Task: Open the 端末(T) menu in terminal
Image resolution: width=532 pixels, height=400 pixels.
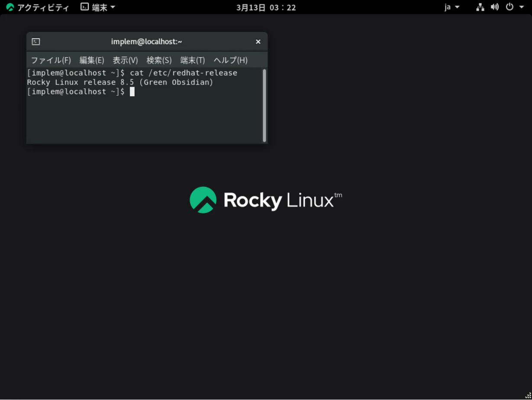Action: 193,60
